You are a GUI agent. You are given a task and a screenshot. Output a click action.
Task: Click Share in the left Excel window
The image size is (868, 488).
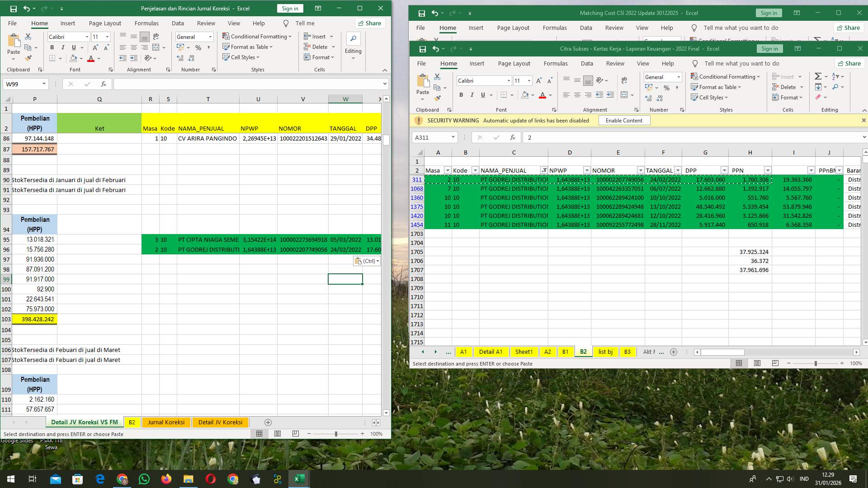370,23
